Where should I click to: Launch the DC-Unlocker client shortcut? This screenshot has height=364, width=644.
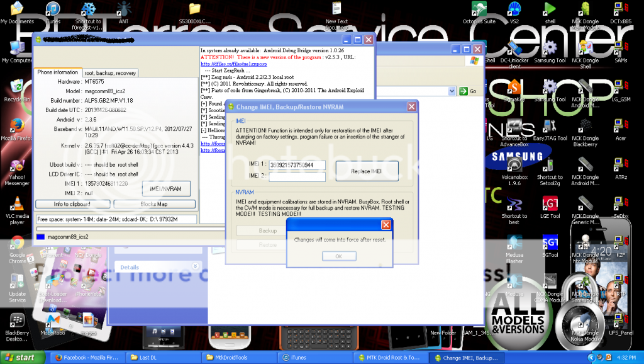514,48
